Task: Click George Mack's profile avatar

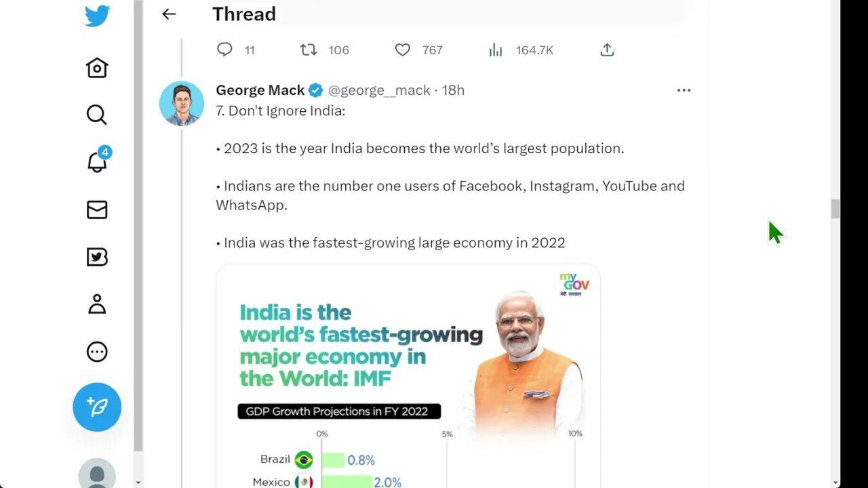Action: coord(182,104)
